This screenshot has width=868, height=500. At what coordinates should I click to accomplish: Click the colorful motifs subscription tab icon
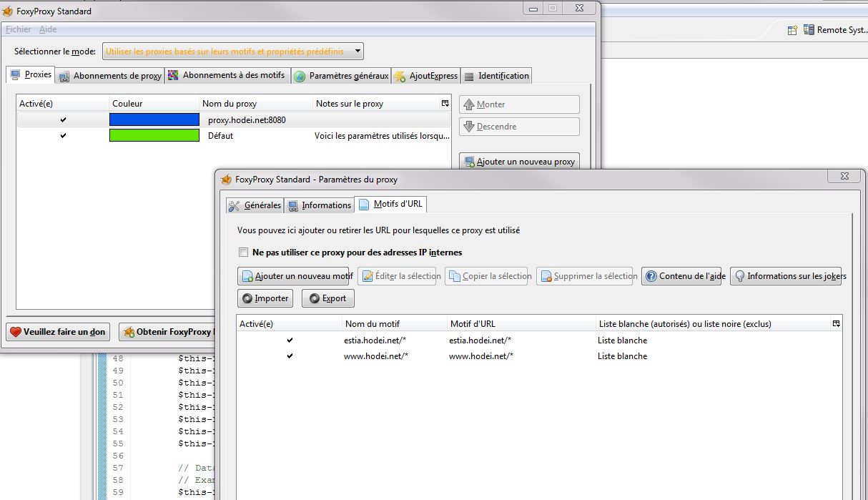(x=174, y=75)
